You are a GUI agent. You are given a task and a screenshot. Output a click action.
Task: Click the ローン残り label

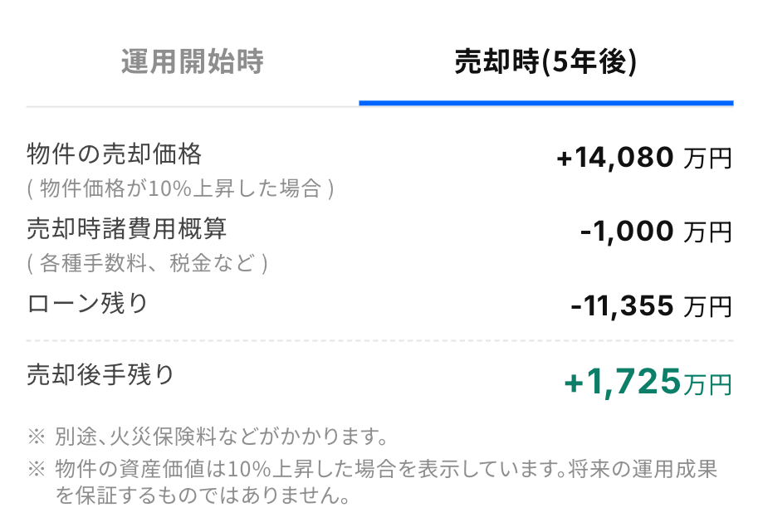pos(87,304)
